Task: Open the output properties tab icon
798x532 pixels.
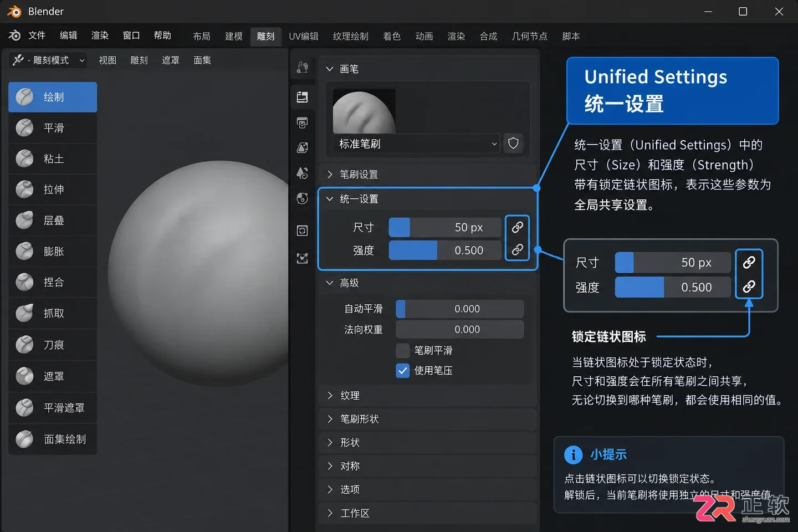Action: click(303, 122)
